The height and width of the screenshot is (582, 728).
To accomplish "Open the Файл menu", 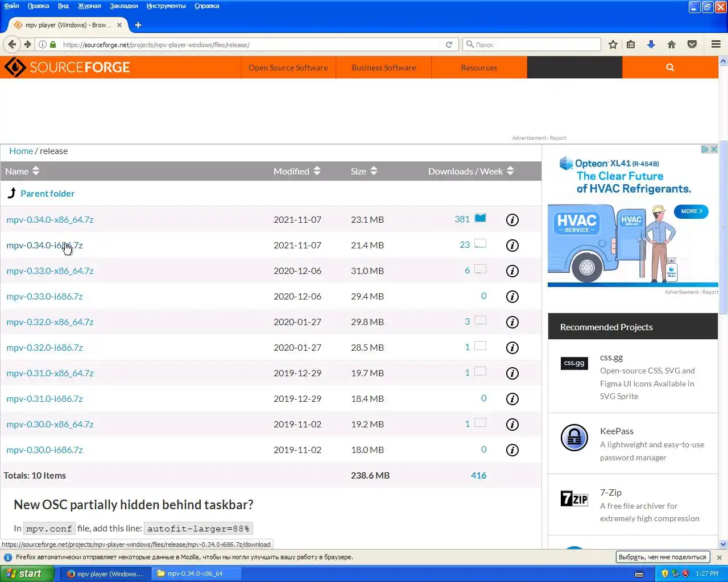I will point(11,6).
